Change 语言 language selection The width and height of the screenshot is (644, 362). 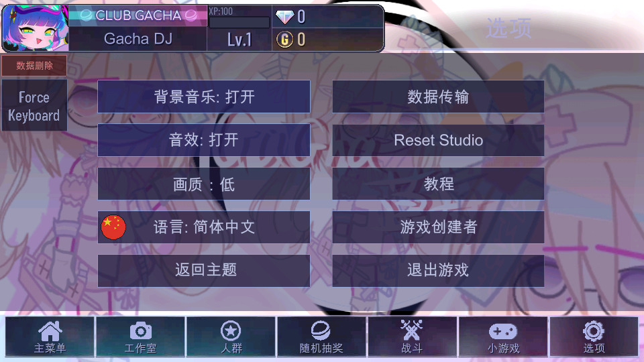[204, 227]
